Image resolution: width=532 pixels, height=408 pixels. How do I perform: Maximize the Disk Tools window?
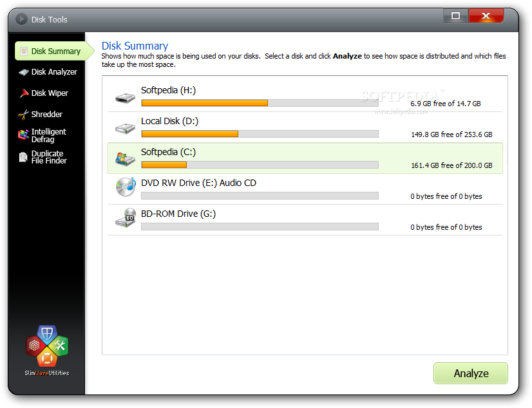click(x=455, y=15)
